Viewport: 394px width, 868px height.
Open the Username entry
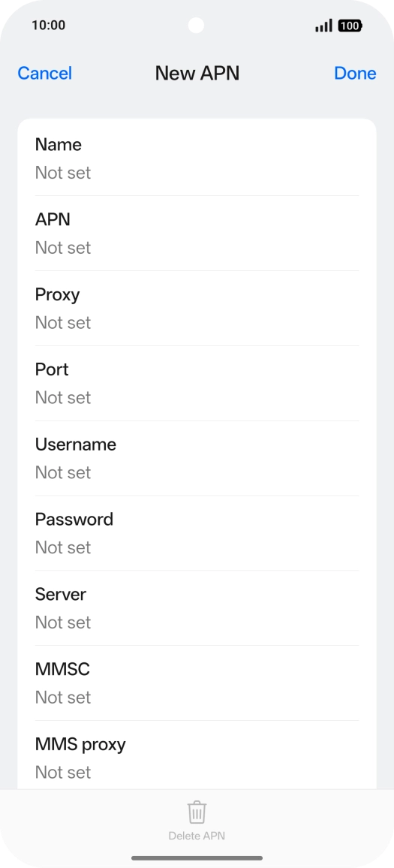tap(197, 458)
